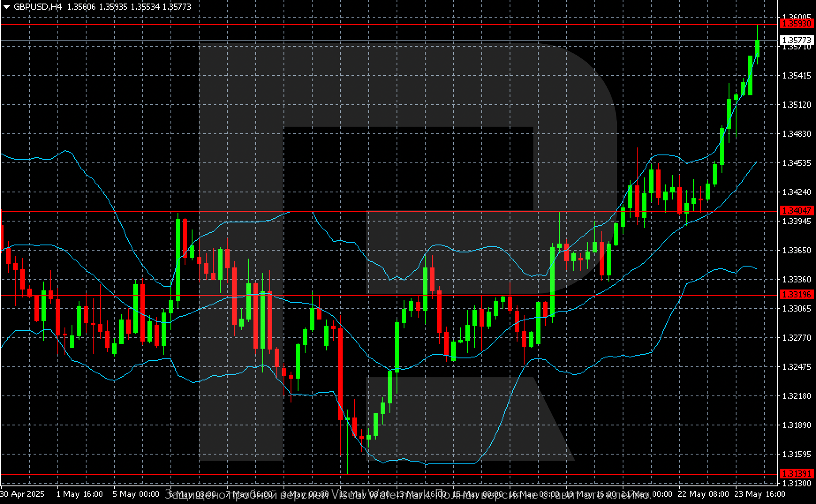Image resolution: width=816 pixels, height=504 pixels.
Task: Click the OHLC values text after GBPUSD,H4
Action: coord(129,7)
